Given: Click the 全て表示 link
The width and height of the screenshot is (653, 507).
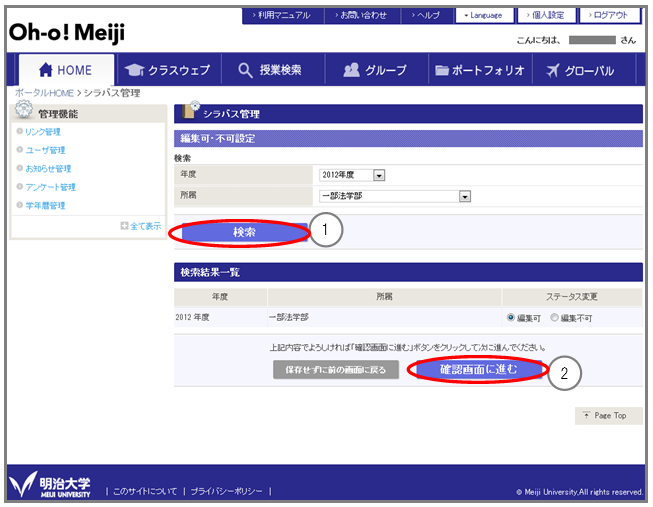Looking at the screenshot, I should (145, 226).
